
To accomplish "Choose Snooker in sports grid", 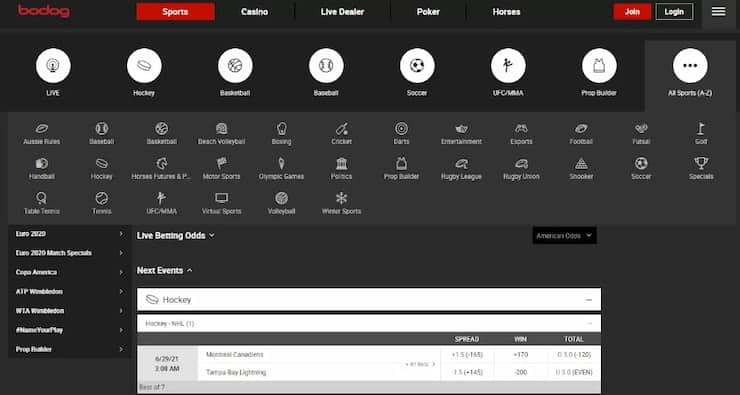I will pyautogui.click(x=581, y=169).
